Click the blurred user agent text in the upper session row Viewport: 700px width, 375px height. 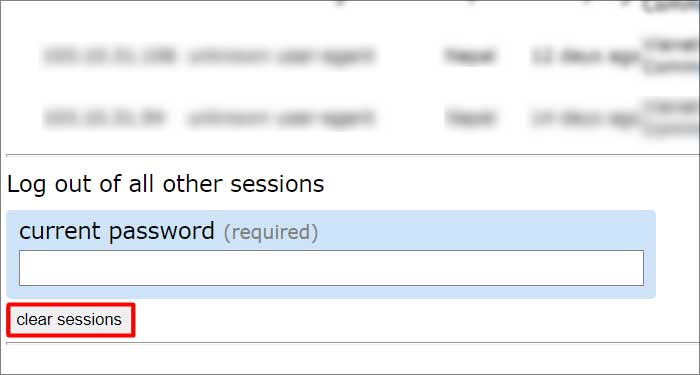[x=280, y=56]
